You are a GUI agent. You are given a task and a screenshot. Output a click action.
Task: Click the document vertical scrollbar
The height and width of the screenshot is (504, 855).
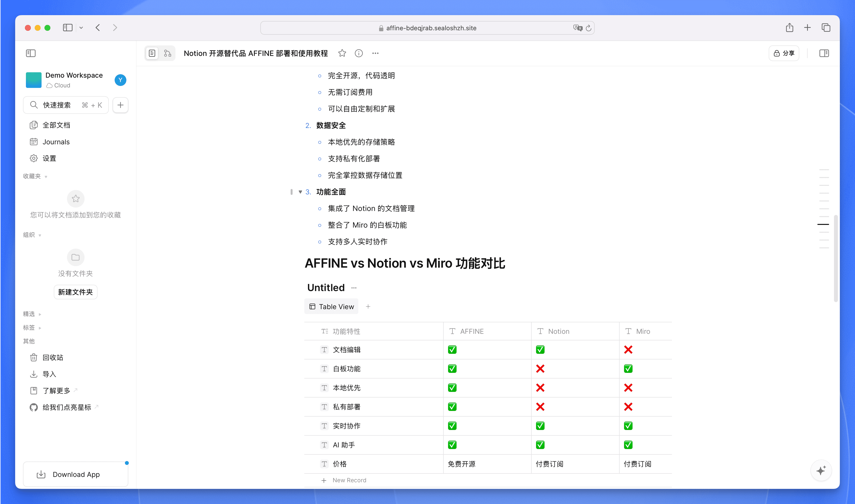coord(836,258)
